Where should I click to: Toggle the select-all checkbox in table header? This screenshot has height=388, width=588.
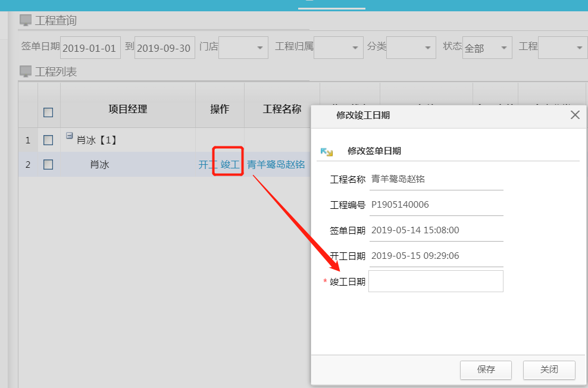[48, 112]
